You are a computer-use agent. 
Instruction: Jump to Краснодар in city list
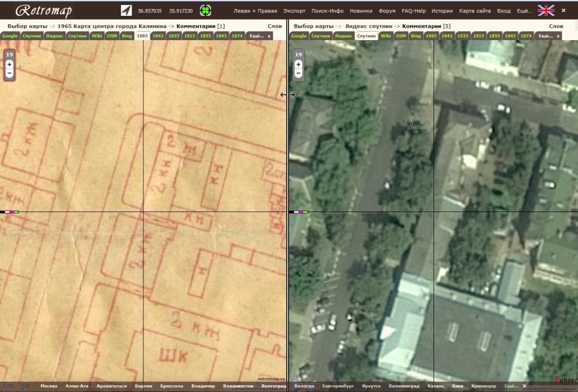coord(484,386)
